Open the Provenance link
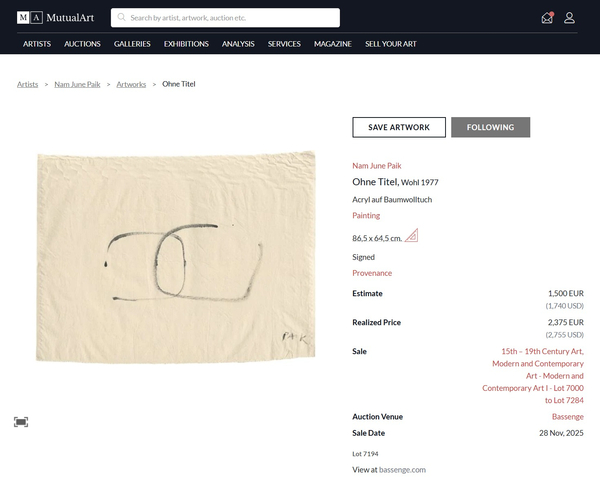The width and height of the screenshot is (600, 490). tap(372, 273)
